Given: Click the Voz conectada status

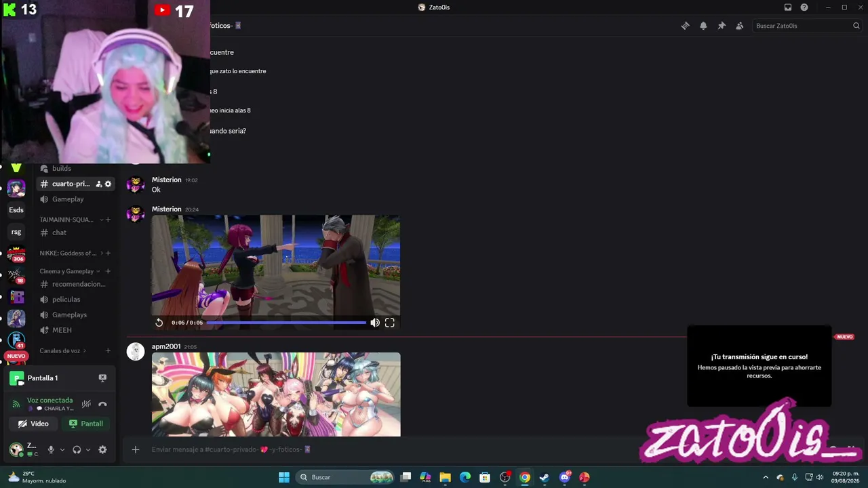Looking at the screenshot, I should coord(50,401).
